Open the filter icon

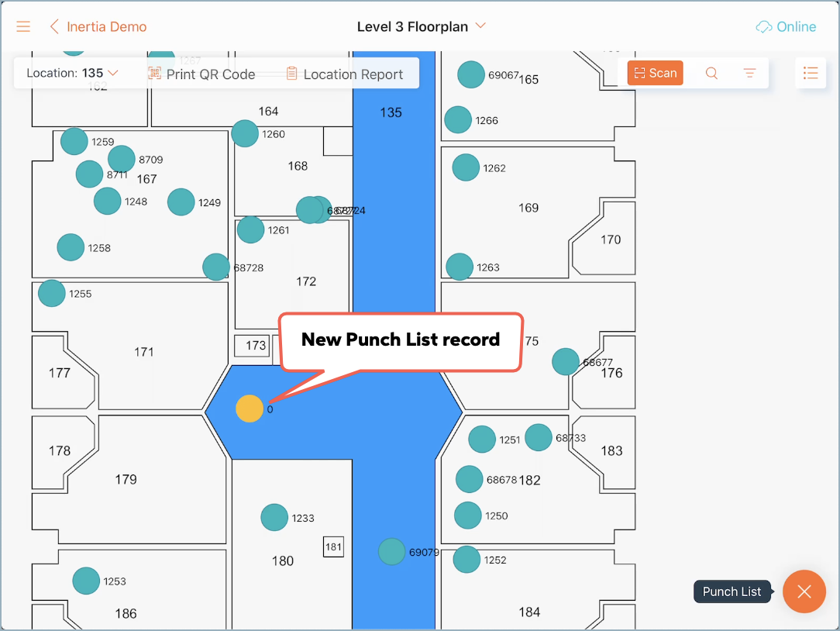(749, 73)
